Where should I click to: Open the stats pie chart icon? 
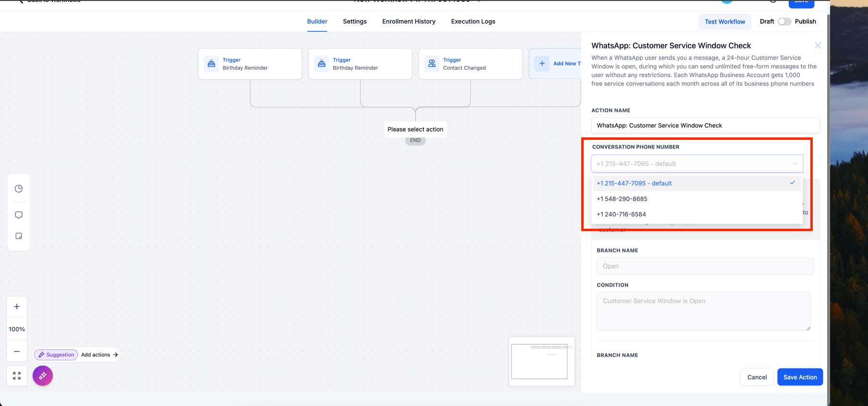click(x=19, y=188)
